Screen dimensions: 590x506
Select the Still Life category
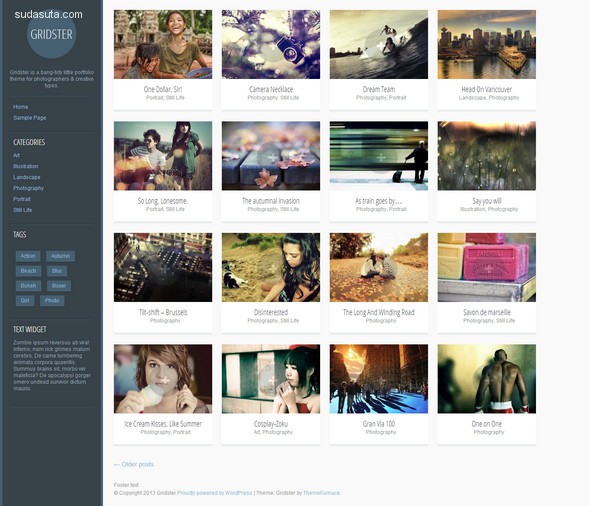coord(22,210)
